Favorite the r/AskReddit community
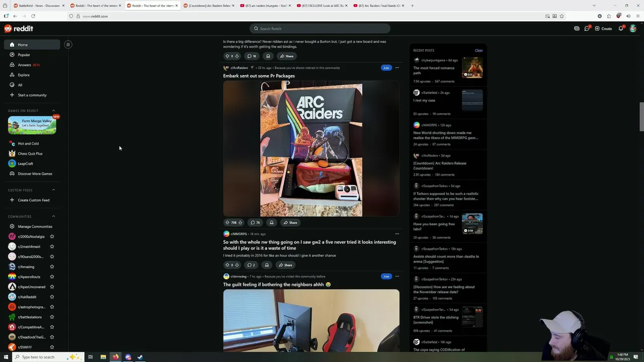The height and width of the screenshot is (362, 644). pos(52,297)
